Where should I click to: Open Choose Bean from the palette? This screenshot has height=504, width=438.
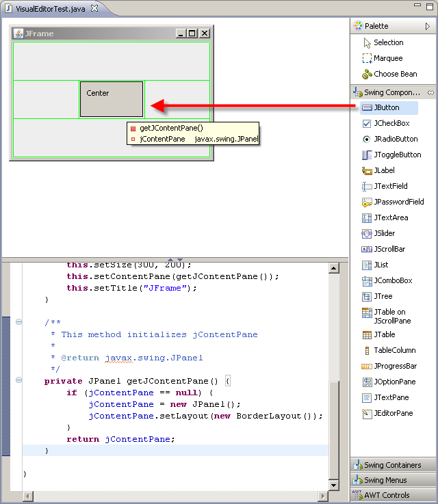click(389, 74)
